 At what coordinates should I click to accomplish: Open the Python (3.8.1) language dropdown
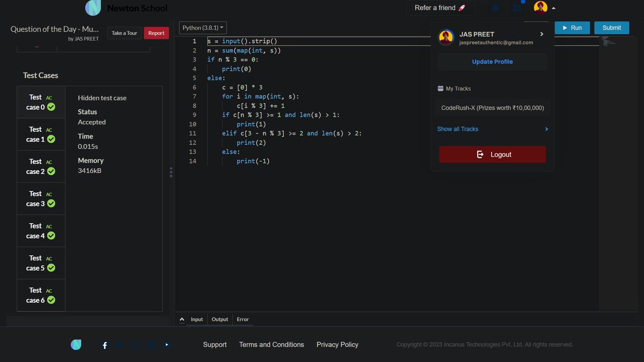(x=202, y=27)
